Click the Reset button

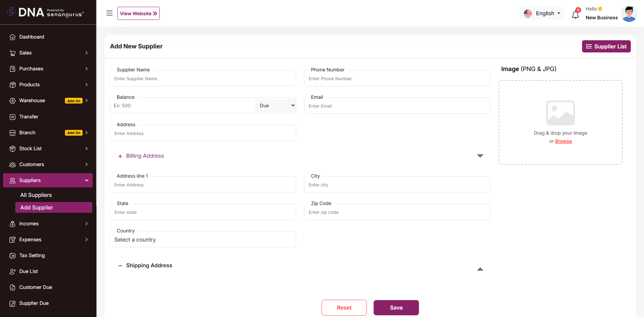(344, 308)
